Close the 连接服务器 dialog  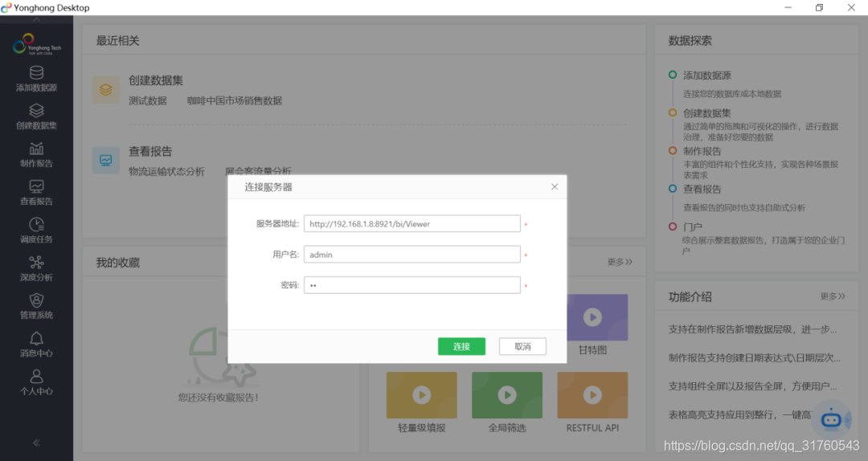pos(554,187)
